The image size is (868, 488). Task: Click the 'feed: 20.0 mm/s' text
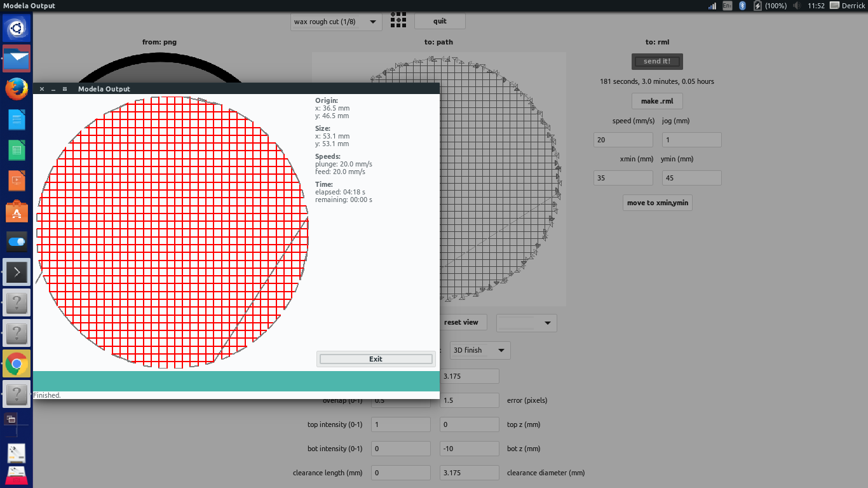click(341, 172)
